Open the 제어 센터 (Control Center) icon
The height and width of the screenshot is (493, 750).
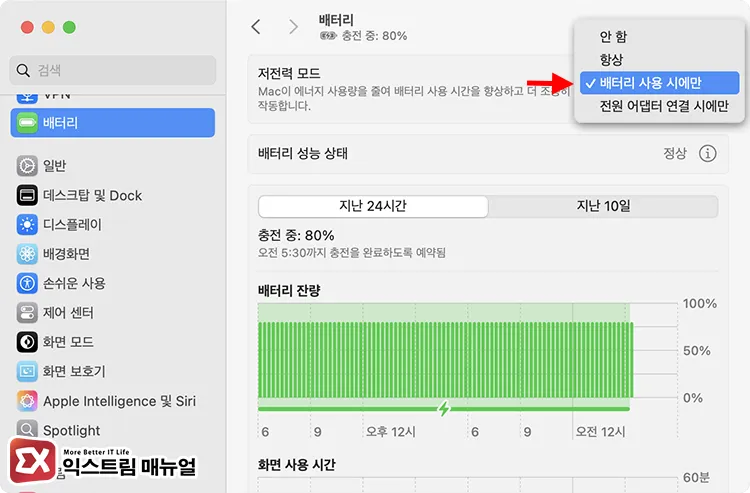coord(27,313)
